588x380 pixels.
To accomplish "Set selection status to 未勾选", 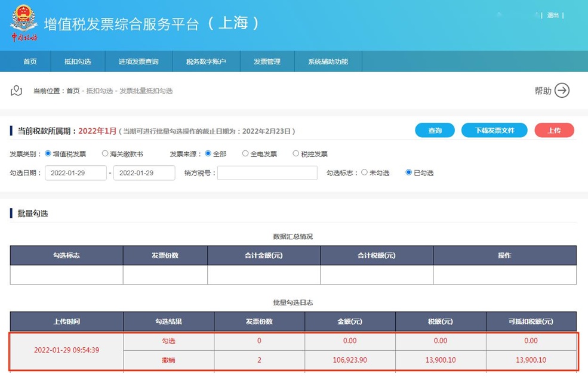I will 364,173.
